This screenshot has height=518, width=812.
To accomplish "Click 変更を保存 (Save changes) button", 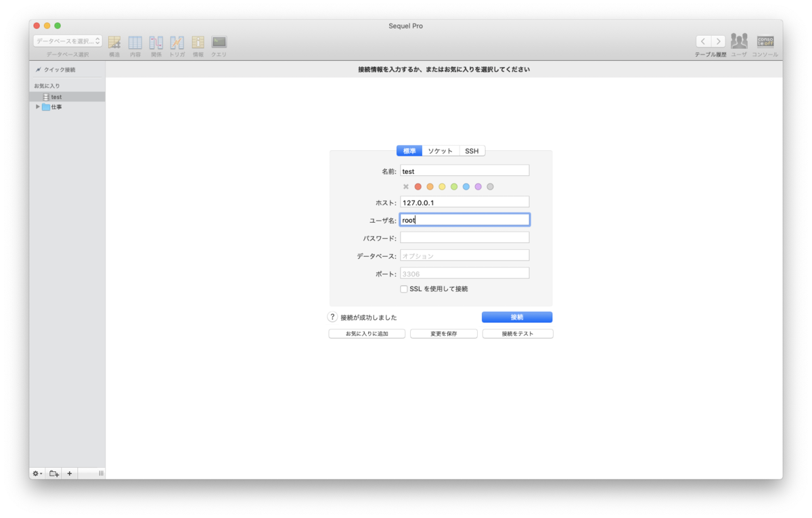I will [444, 334].
